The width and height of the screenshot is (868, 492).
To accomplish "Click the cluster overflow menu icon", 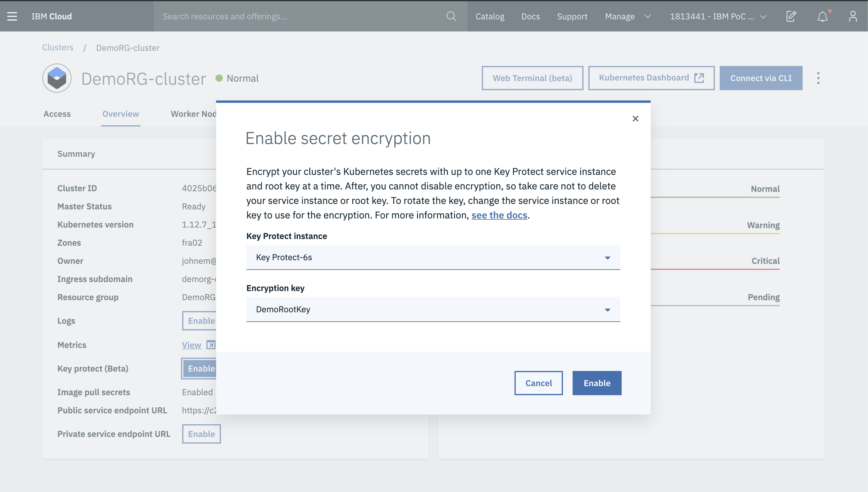I will pos(818,78).
